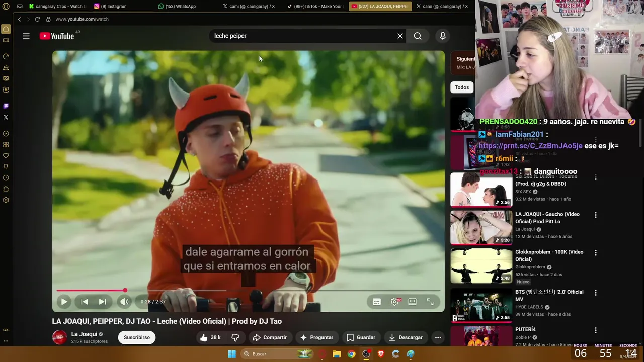
Task: Open the Glokknproblem 100K thumbnail
Action: pos(481,266)
